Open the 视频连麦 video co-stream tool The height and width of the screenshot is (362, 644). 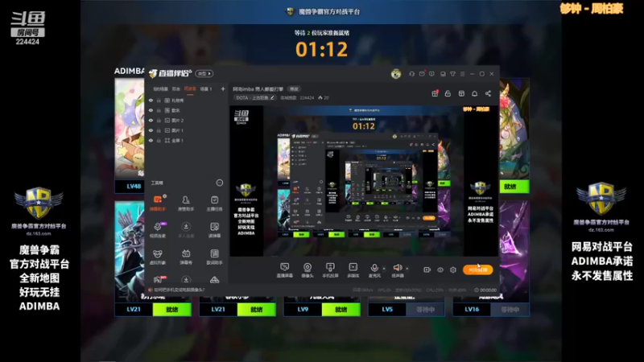157,230
